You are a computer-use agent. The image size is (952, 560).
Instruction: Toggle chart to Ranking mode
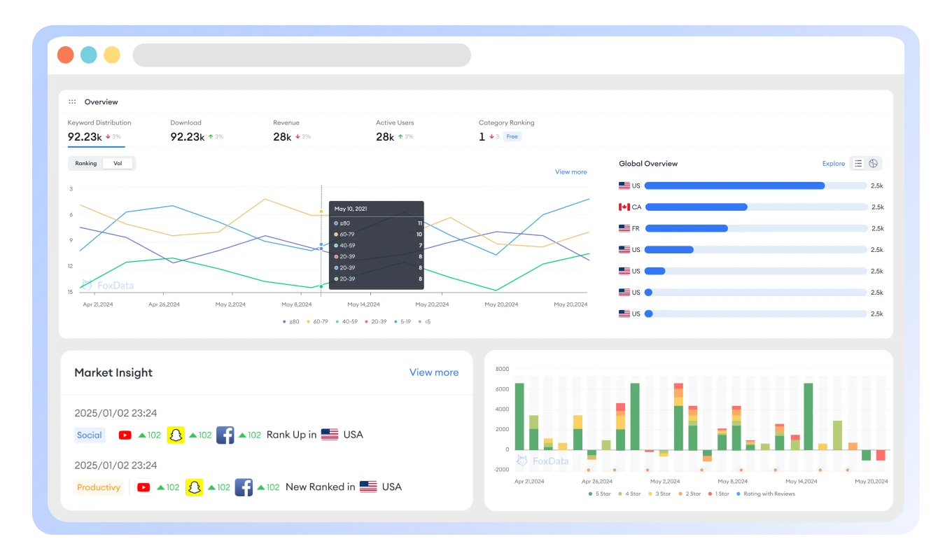pyautogui.click(x=86, y=164)
